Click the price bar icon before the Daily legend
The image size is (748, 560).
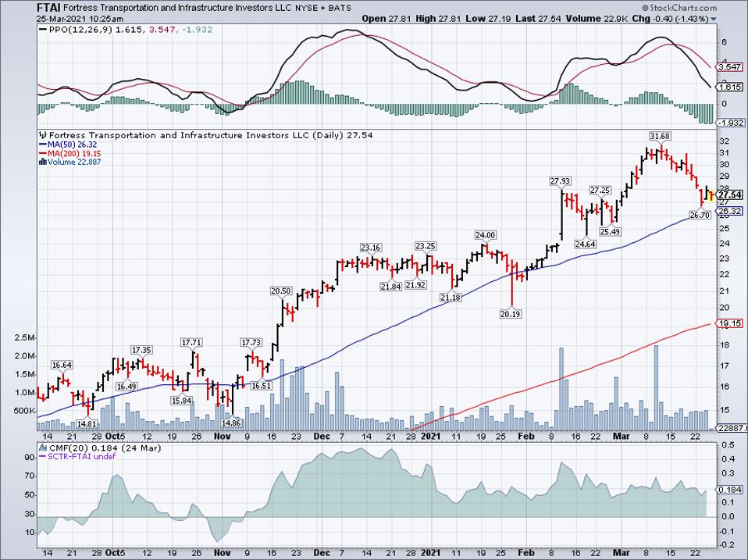click(43, 135)
